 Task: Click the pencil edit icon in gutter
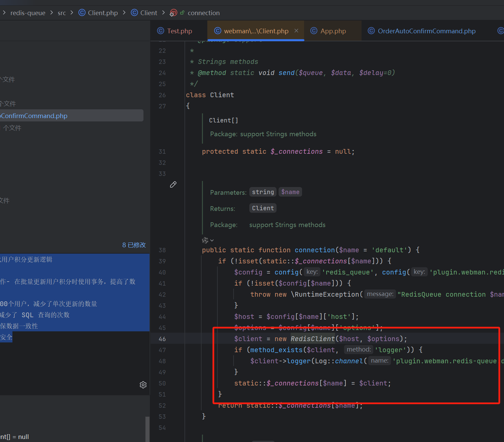click(173, 184)
